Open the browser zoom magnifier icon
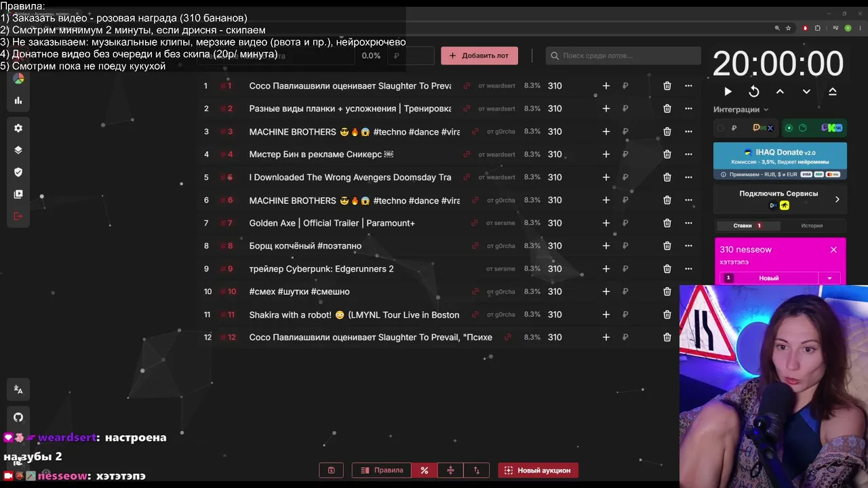This screenshot has width=868, height=488. pos(777,28)
